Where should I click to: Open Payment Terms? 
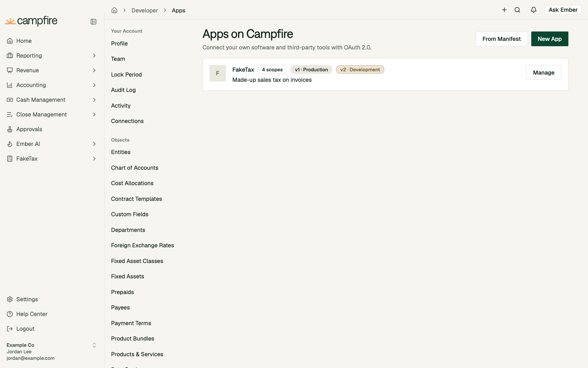tap(131, 323)
